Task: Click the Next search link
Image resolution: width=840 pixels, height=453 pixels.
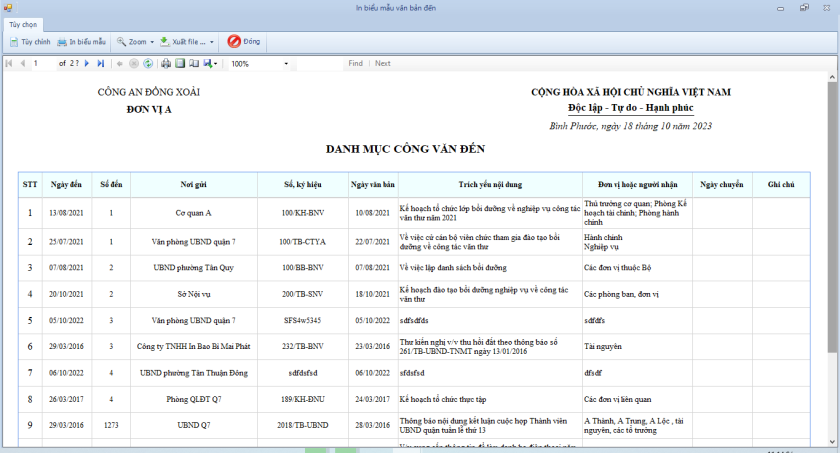Action: point(383,64)
